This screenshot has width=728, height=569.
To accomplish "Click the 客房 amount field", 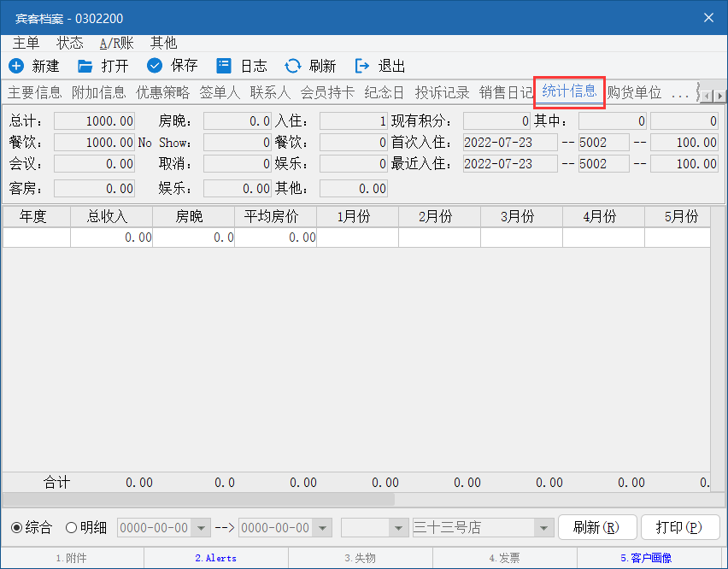I will tap(94, 189).
